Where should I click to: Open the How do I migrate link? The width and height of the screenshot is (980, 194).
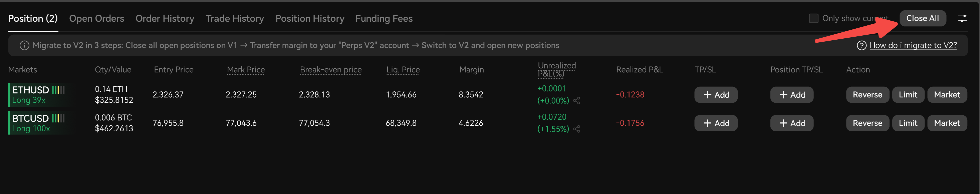(913, 46)
